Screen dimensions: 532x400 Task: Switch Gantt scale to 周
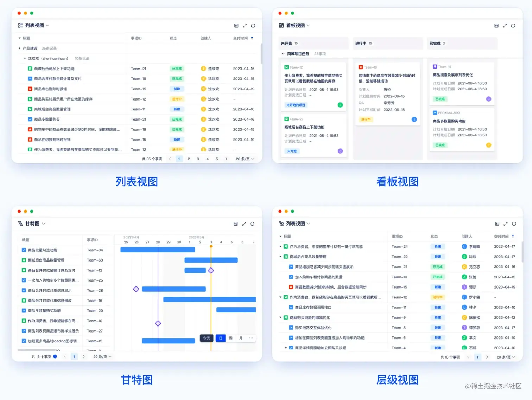tap(230, 338)
